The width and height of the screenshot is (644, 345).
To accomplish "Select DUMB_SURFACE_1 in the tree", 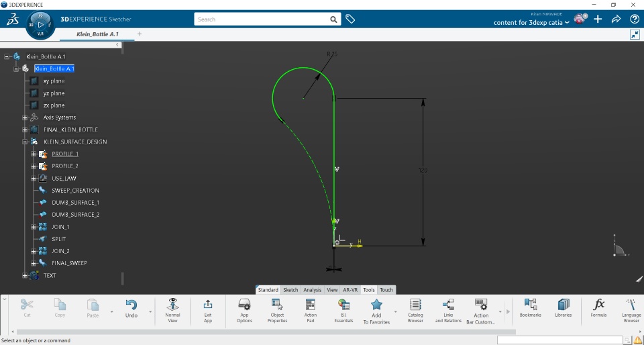I will (x=76, y=203).
